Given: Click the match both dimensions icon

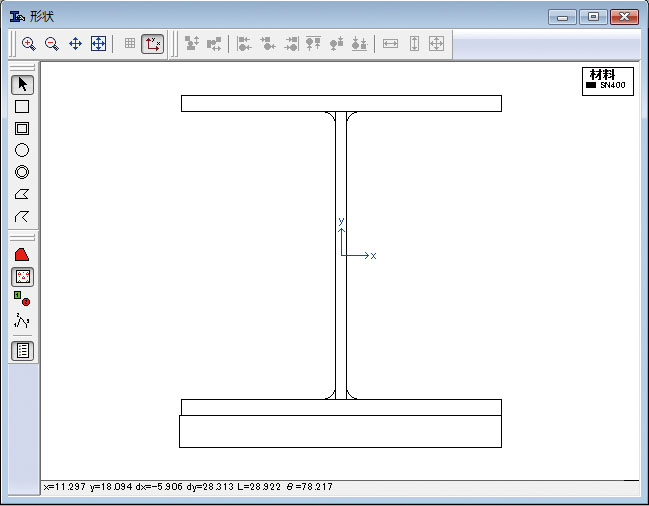Looking at the screenshot, I should 437,43.
